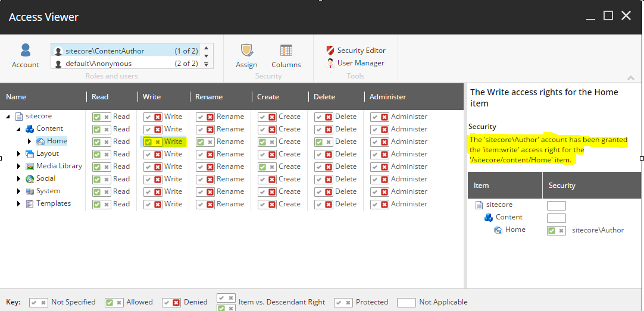
Task: Click the Assign security shield icon
Action: click(246, 50)
